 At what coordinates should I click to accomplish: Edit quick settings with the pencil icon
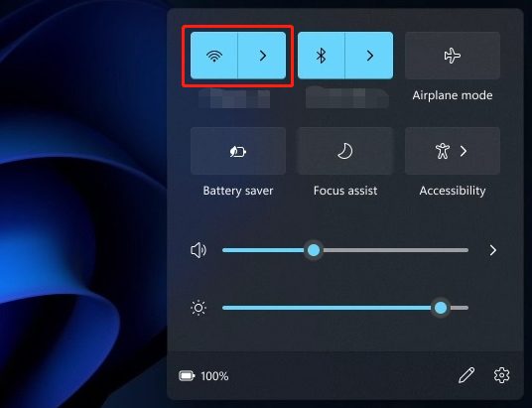(x=466, y=375)
